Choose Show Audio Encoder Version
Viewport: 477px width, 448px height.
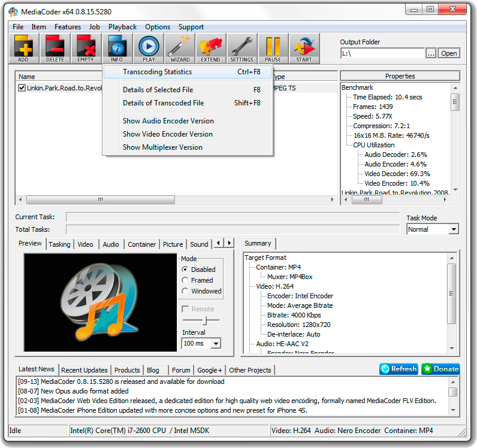tap(188, 121)
